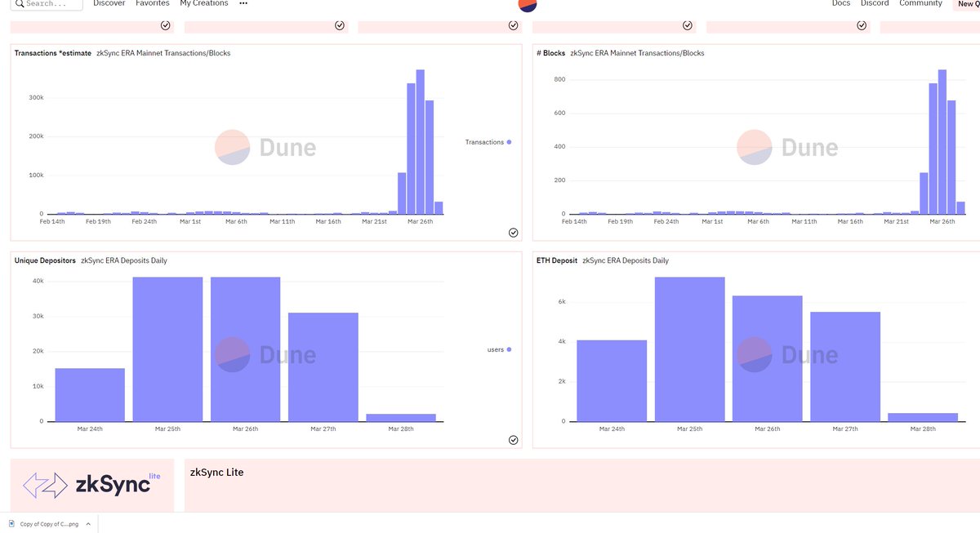The width and height of the screenshot is (980, 533).
Task: Select Mar 26th bar in ETH Deposit
Action: coord(767,358)
